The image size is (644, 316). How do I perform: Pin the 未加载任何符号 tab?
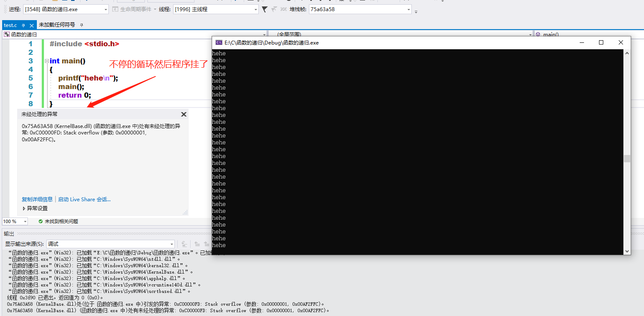[x=81, y=25]
